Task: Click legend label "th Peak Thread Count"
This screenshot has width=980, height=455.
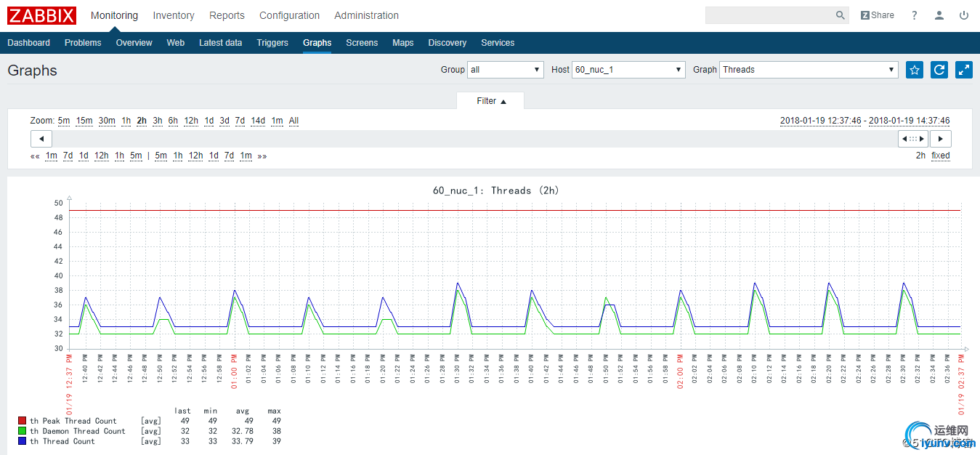Action: 73,421
